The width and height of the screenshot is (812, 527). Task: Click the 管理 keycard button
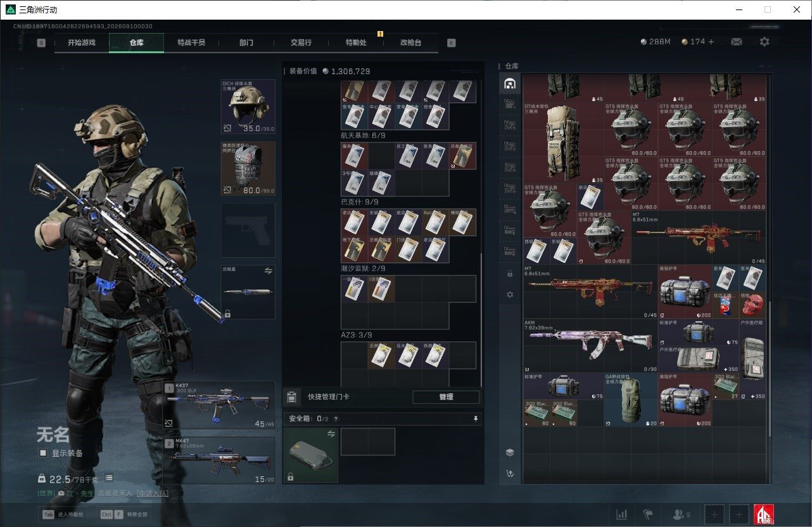[x=446, y=397]
